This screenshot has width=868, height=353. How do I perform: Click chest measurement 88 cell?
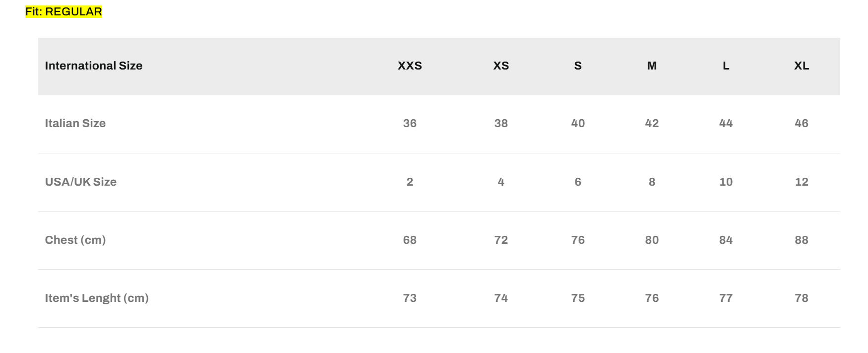(802, 240)
